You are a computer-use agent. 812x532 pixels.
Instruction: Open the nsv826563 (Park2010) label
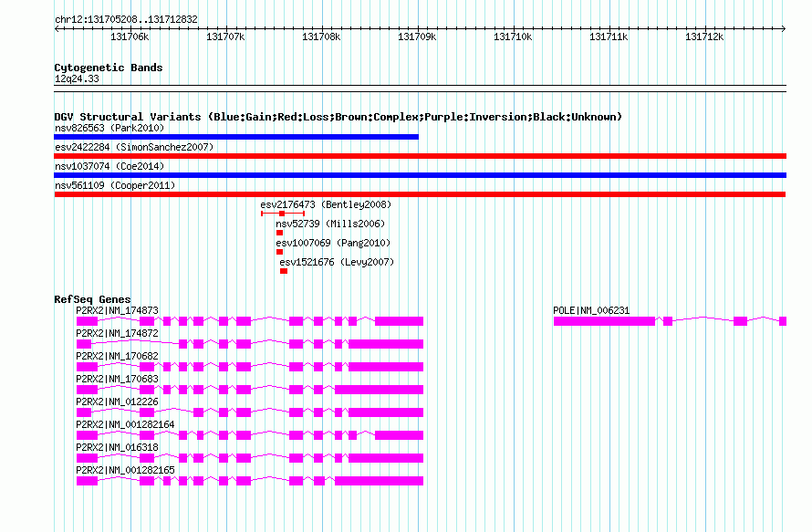tap(109, 128)
